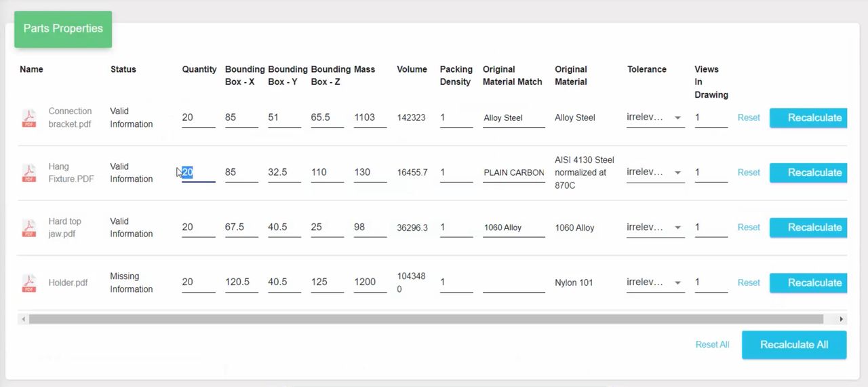The width and height of the screenshot is (868, 387).
Task: Click the PDF icon for Connection bracket.pdf
Action: coord(29,118)
